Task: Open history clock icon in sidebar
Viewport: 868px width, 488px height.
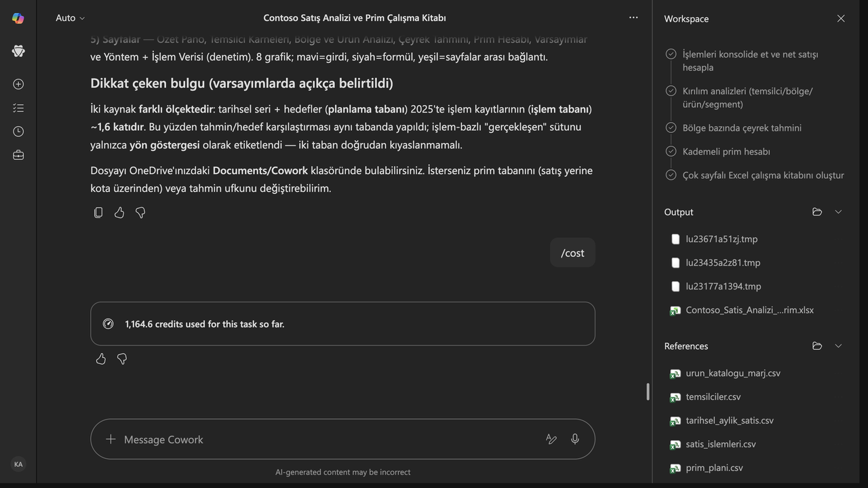Action: [x=18, y=131]
